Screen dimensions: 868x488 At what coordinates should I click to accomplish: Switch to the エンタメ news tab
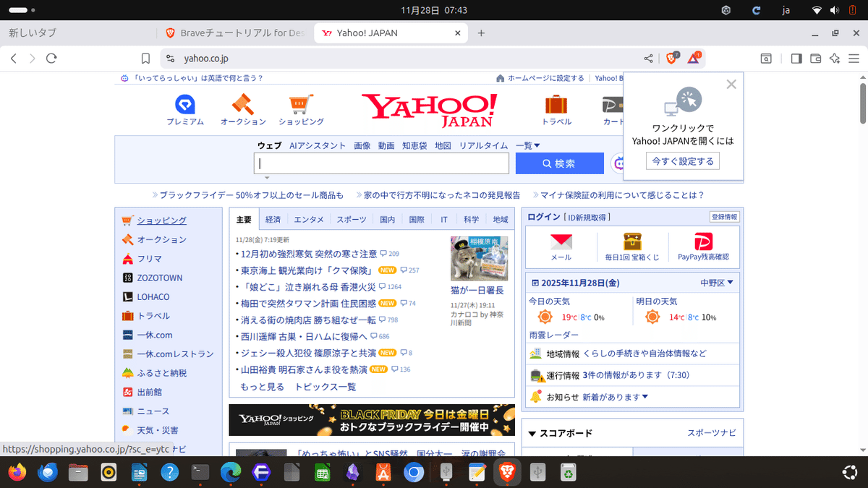click(x=309, y=218)
